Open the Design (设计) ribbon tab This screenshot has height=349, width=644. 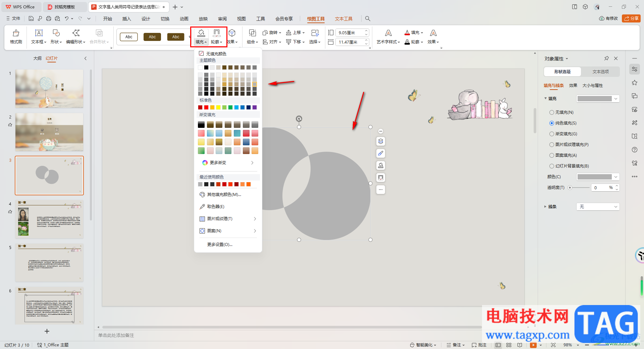point(146,19)
